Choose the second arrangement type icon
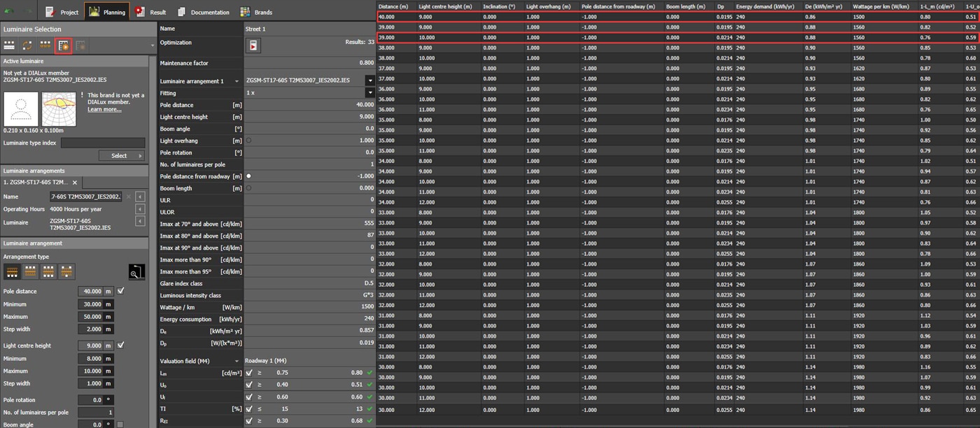The height and width of the screenshot is (428, 980). point(30,271)
